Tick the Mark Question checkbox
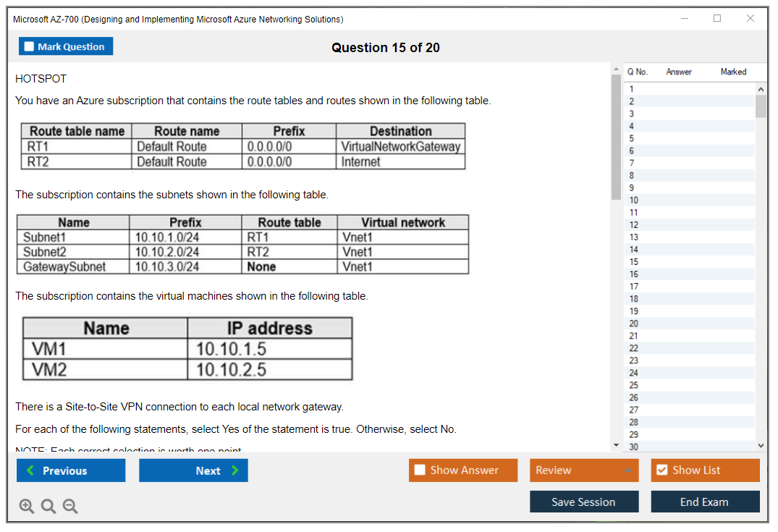 point(30,46)
